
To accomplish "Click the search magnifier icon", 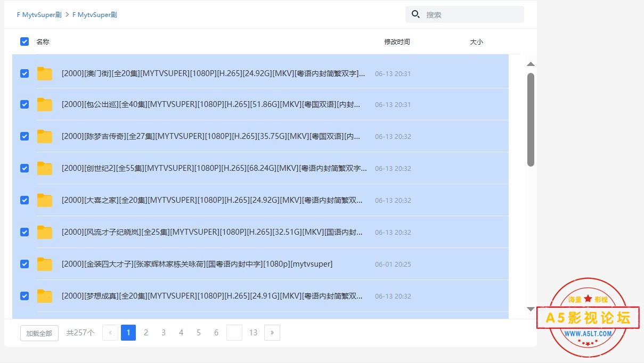I will tap(416, 14).
